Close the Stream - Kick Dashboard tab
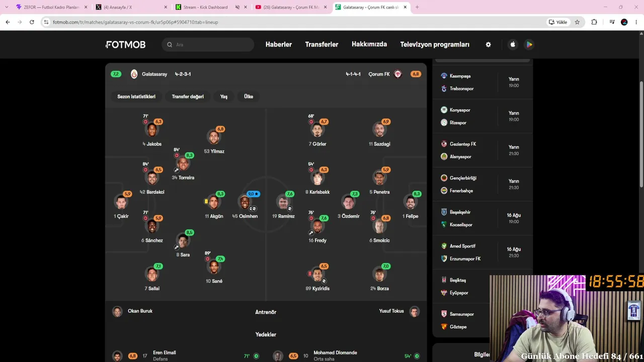This screenshot has width=644, height=362. pos(246,8)
